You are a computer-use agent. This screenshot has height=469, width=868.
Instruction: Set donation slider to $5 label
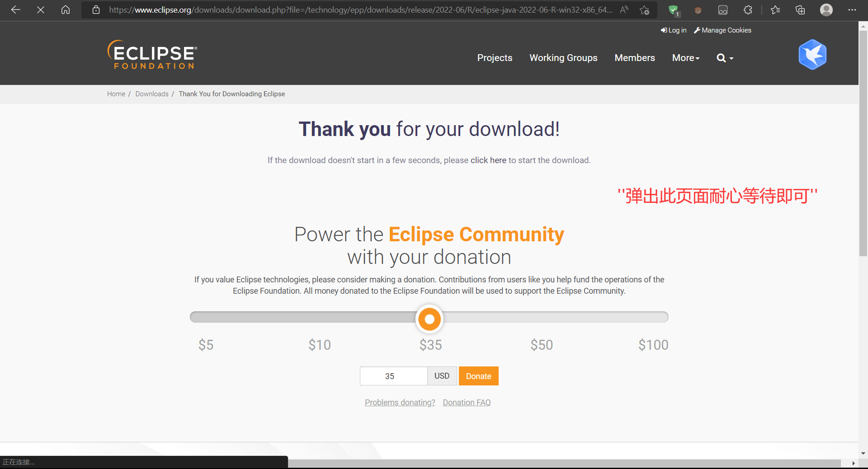(x=206, y=345)
